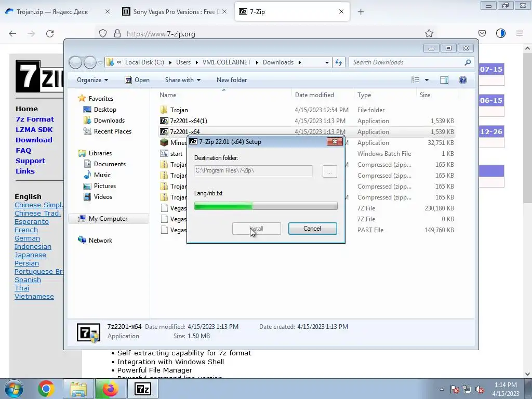Open a new Firefox tab

[x=361, y=11]
